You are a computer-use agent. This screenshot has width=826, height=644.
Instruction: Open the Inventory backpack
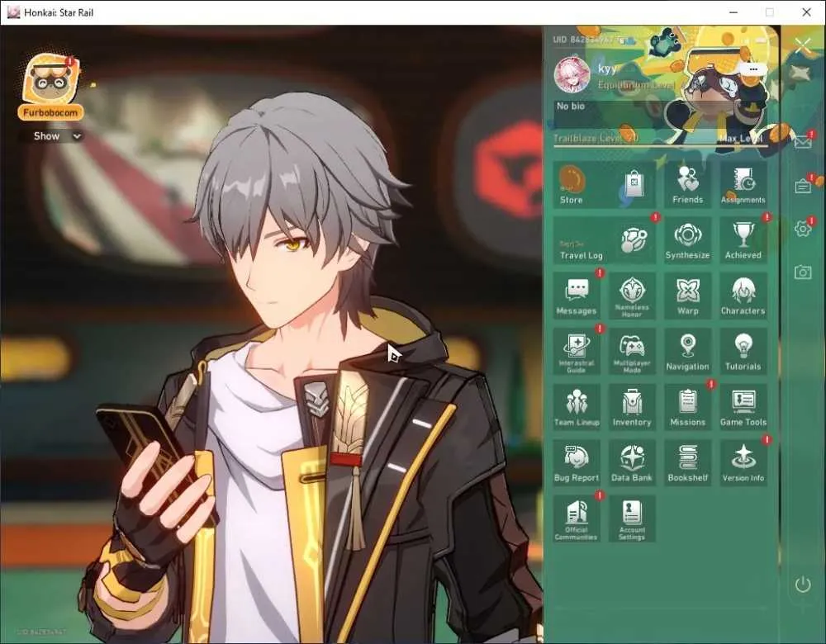(x=632, y=408)
